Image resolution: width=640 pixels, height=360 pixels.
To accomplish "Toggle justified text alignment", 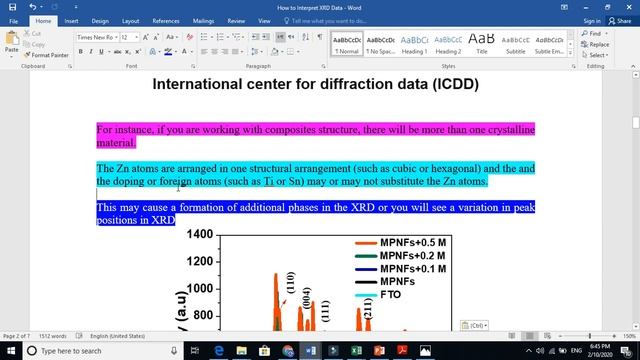I will click(235, 52).
